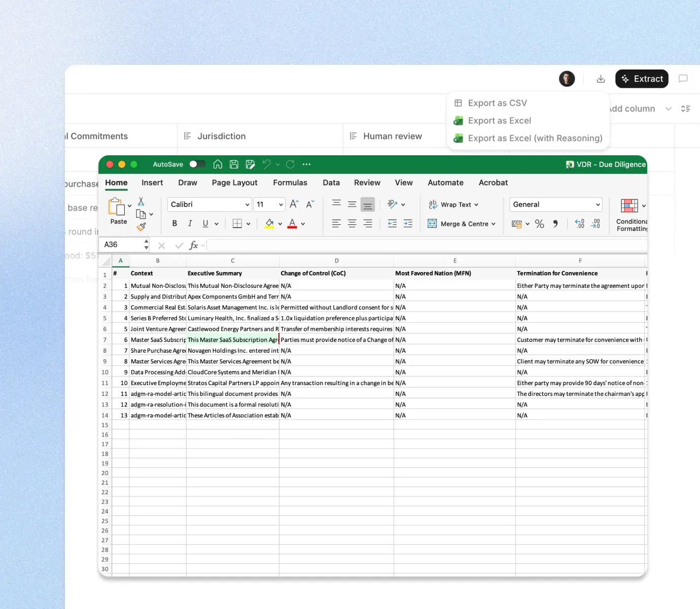Expand the borders dropdown arrow
700x609 pixels.
pyautogui.click(x=249, y=224)
